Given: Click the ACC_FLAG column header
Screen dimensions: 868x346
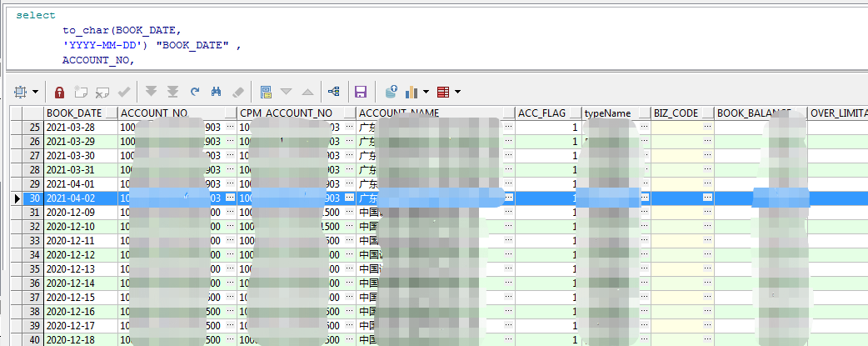Looking at the screenshot, I should tap(542, 113).
